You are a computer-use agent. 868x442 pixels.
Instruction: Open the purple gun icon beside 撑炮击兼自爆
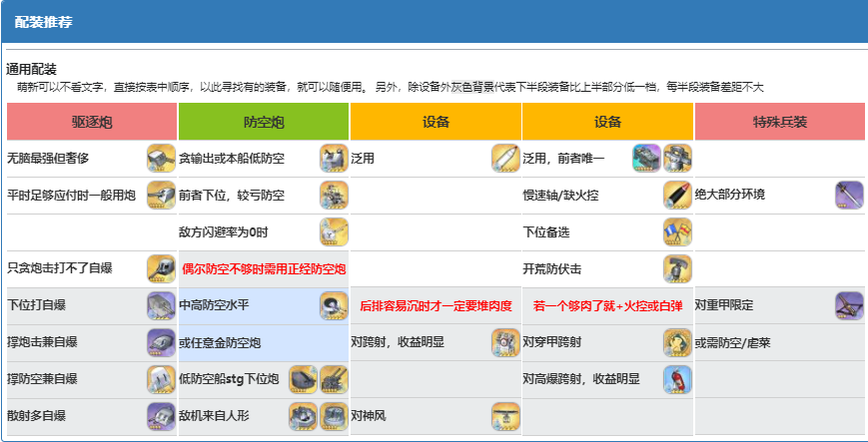pyautogui.click(x=161, y=342)
